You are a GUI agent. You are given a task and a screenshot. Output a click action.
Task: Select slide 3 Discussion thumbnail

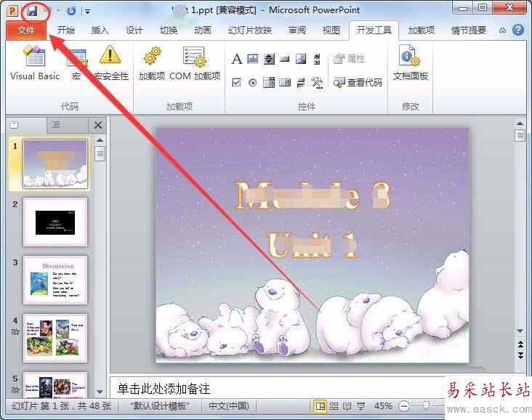pyautogui.click(x=55, y=280)
